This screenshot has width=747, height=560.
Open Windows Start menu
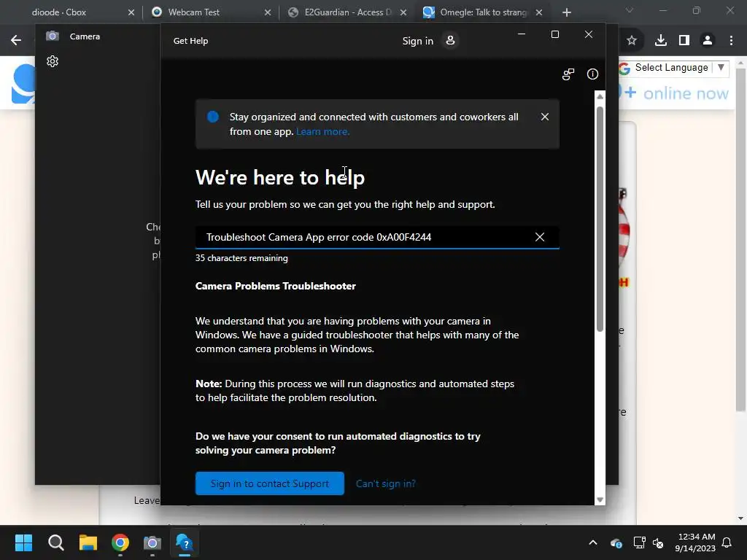click(x=24, y=542)
